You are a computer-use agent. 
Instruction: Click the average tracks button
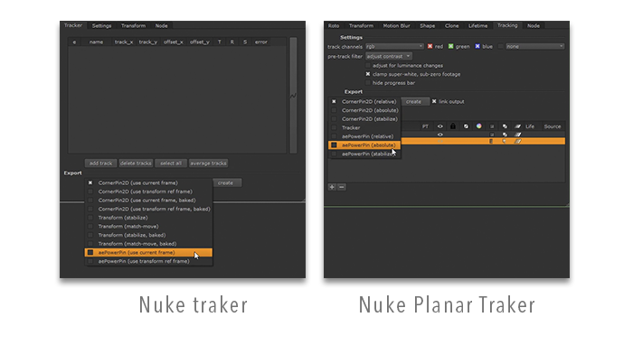tap(208, 163)
